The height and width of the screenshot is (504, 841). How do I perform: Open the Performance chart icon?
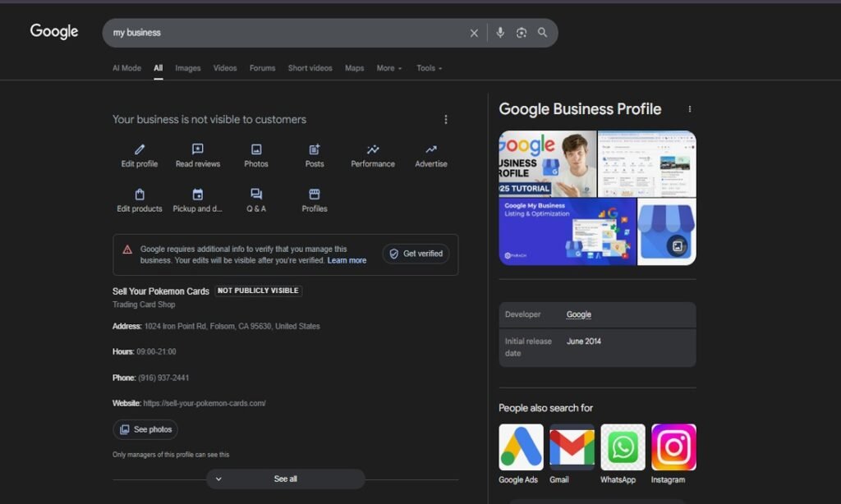tap(373, 149)
